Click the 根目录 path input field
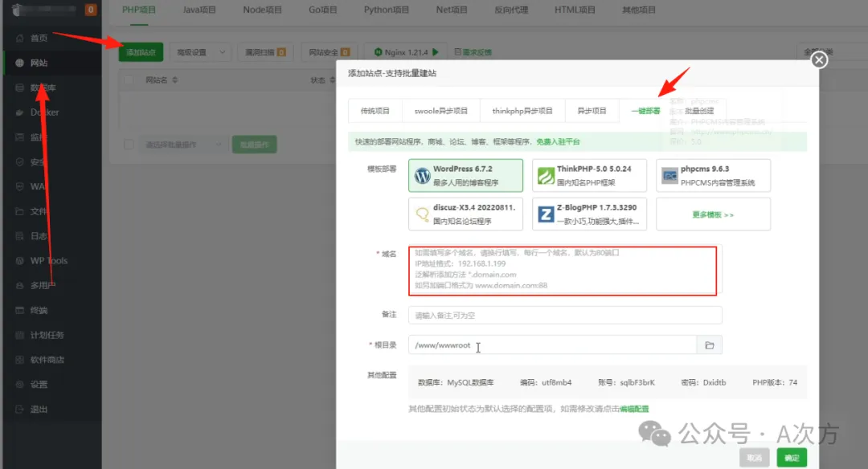 (552, 345)
